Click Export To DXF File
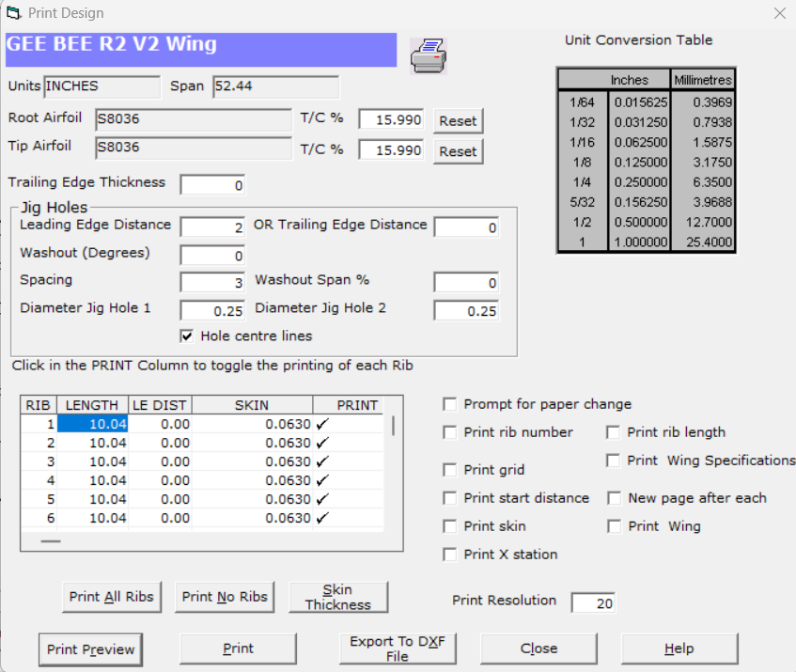This screenshot has width=796, height=672. (x=398, y=649)
